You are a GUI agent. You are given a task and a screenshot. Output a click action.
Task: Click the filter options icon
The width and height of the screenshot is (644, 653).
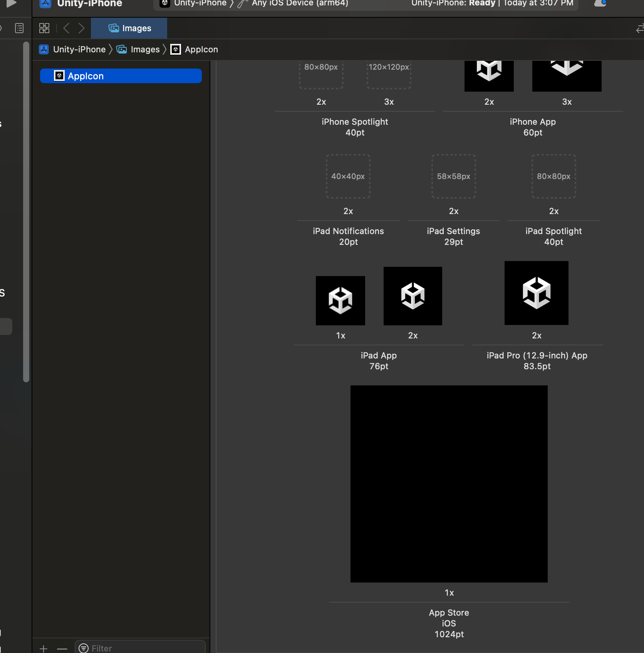point(83,648)
